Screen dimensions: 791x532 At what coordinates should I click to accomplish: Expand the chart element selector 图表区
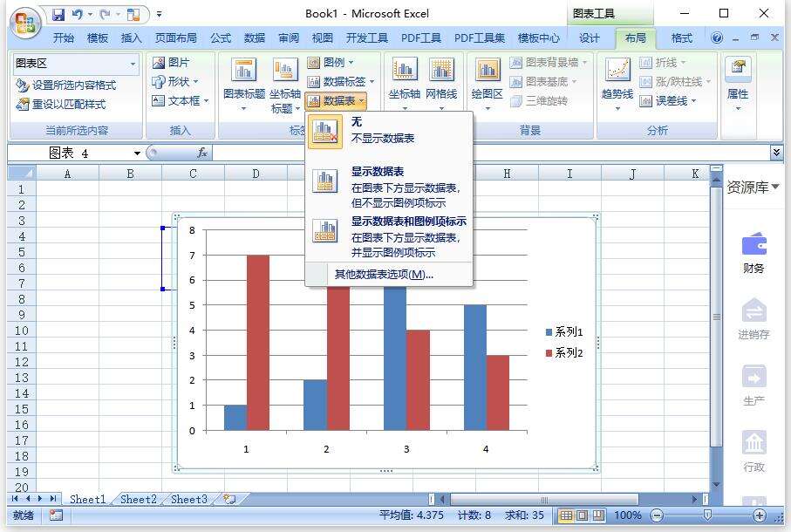(133, 64)
